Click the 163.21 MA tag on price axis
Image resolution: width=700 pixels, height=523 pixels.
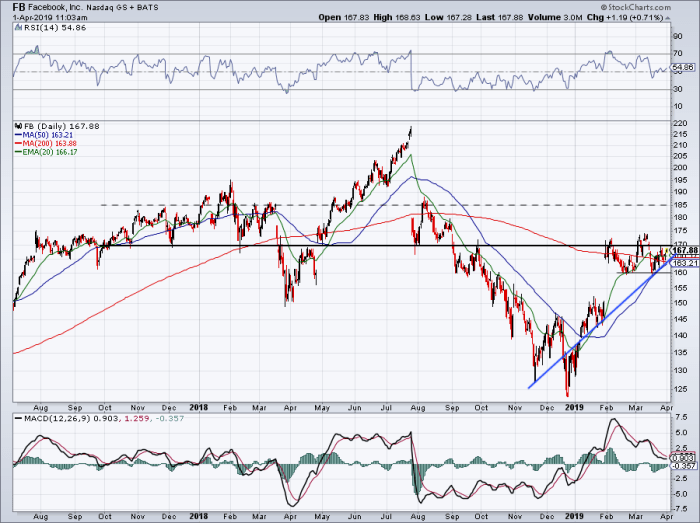click(x=685, y=263)
